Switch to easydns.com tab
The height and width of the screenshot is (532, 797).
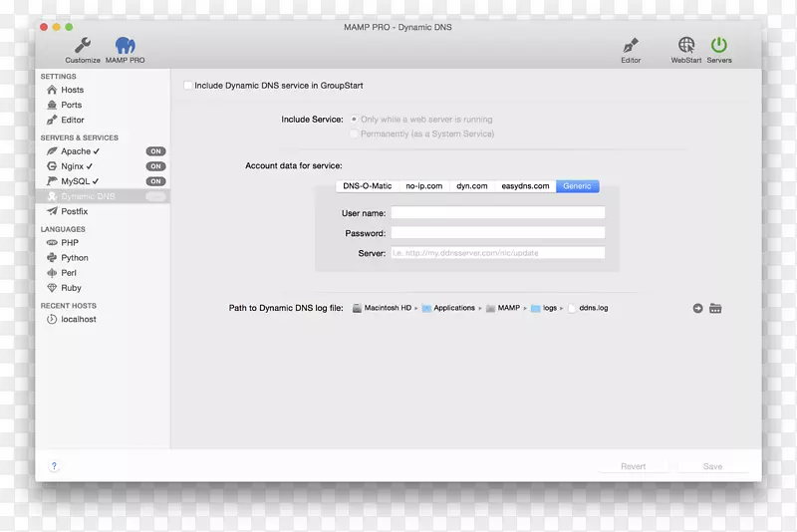[x=525, y=186]
